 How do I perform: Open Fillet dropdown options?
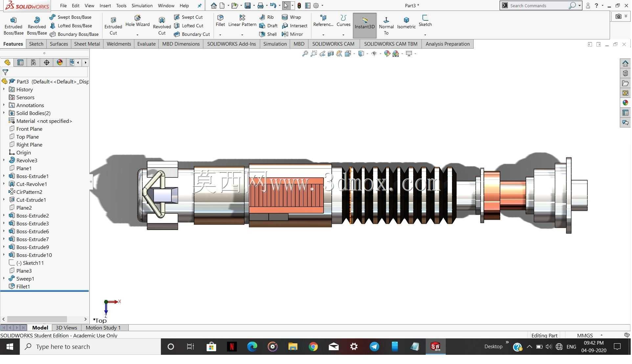pos(220,34)
